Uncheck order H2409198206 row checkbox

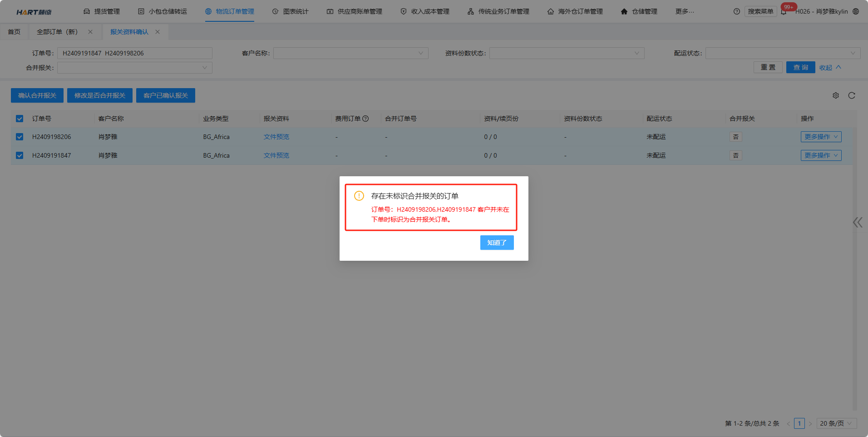(20, 137)
